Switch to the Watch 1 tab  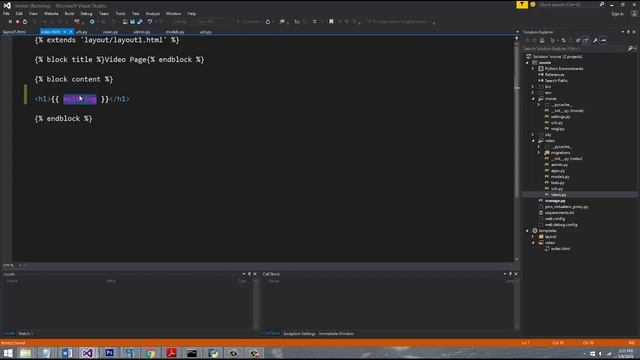click(26, 333)
